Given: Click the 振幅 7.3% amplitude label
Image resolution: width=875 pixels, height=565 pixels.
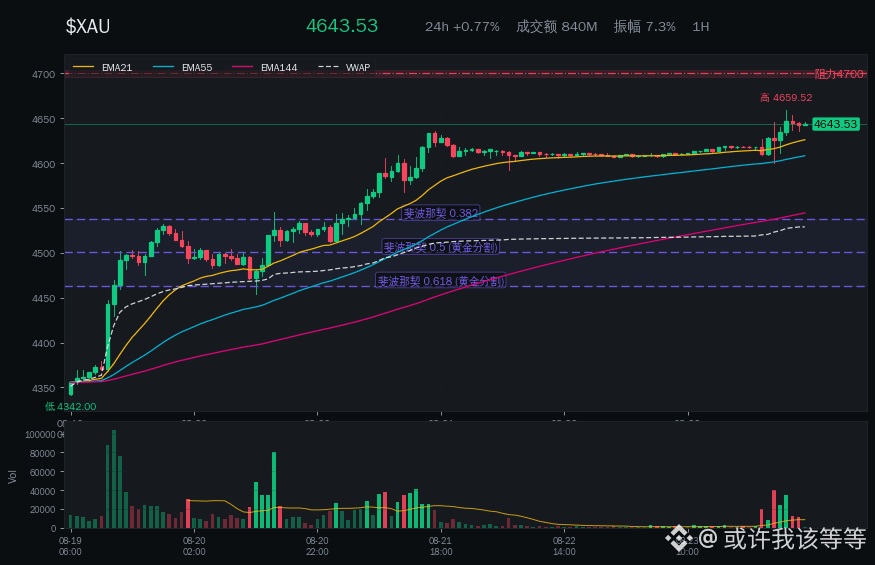Looking at the screenshot, I should click(645, 27).
